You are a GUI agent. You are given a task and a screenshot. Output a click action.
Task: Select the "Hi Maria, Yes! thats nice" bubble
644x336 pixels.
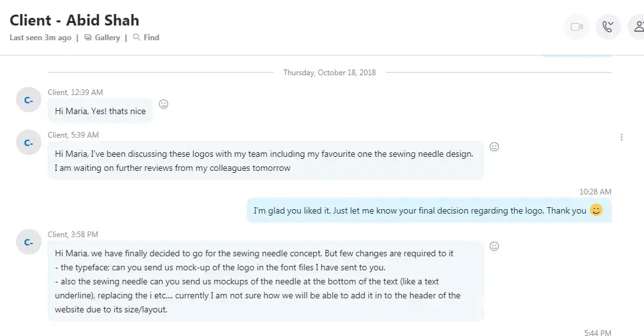(x=100, y=111)
